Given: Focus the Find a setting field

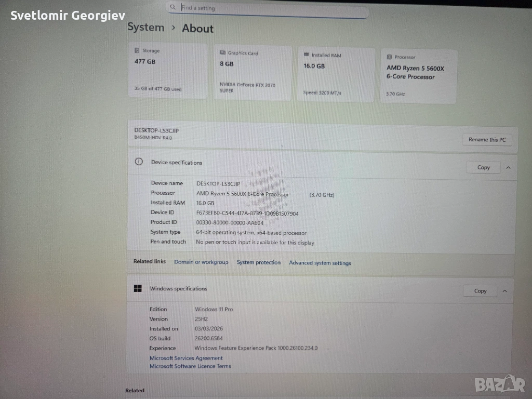Looking at the screenshot, I should coord(268,9).
